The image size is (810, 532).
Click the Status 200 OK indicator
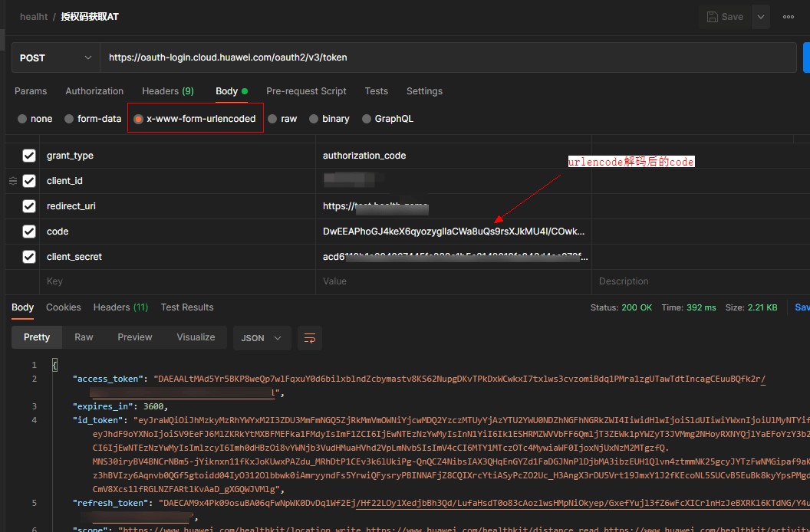point(621,307)
